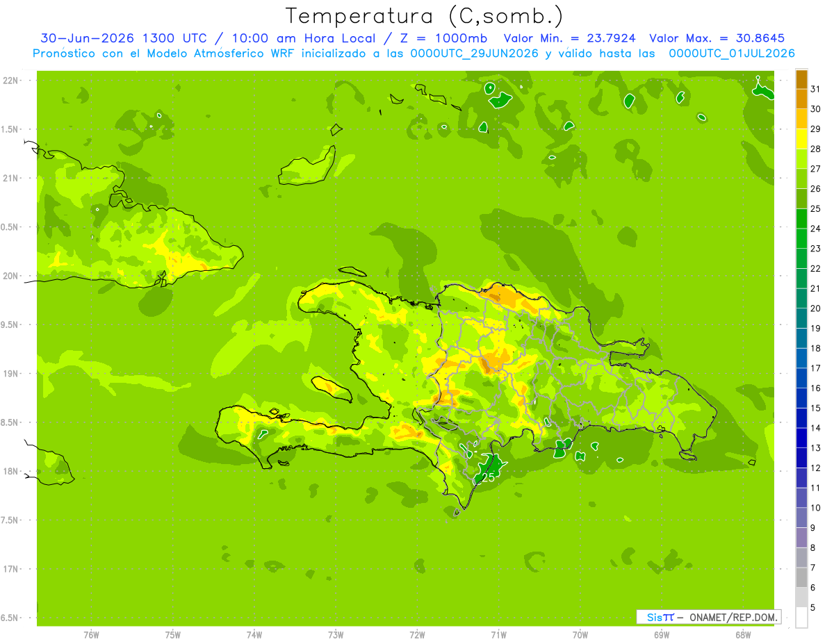Click 'Valor Min. = 23.7924' text
The height and width of the screenshot is (644, 834).
pos(570,38)
